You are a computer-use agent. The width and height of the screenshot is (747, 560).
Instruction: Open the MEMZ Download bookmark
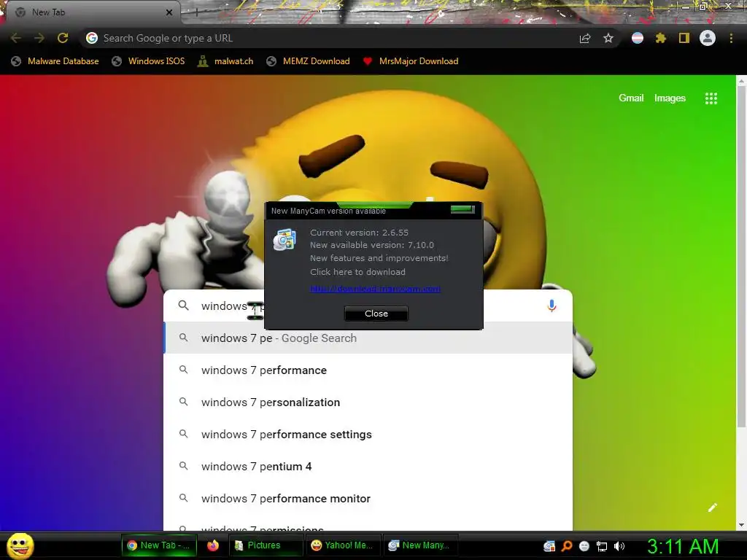tap(309, 61)
